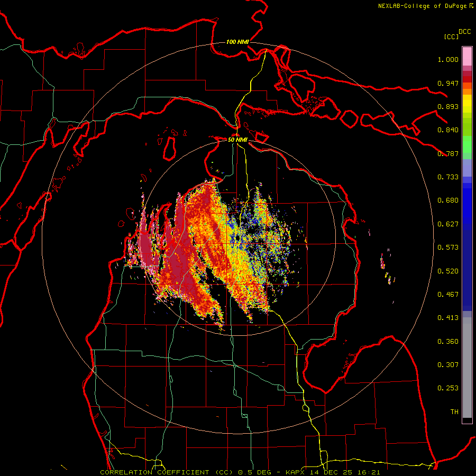Click the 0.467 scale value
476x476 pixels.
pyautogui.click(x=448, y=295)
